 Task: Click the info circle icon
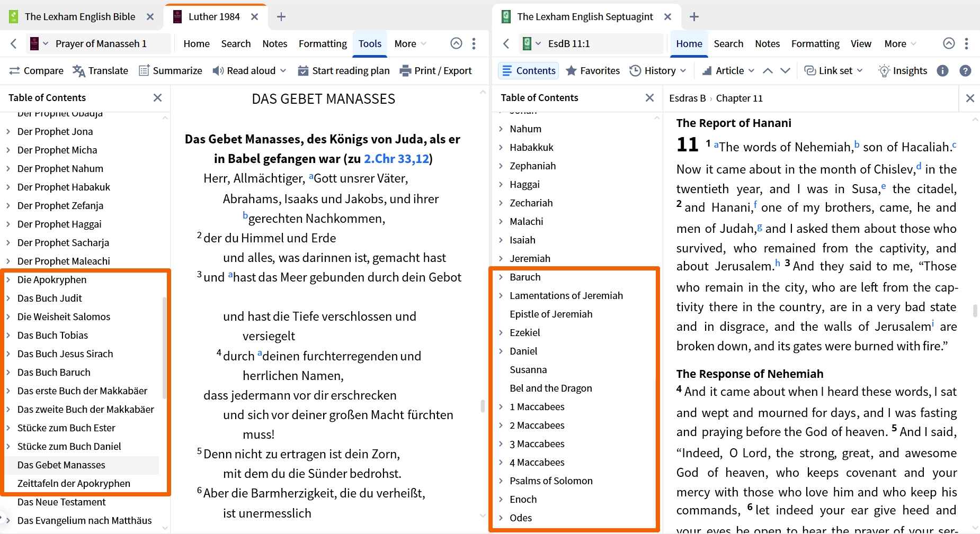(x=942, y=71)
